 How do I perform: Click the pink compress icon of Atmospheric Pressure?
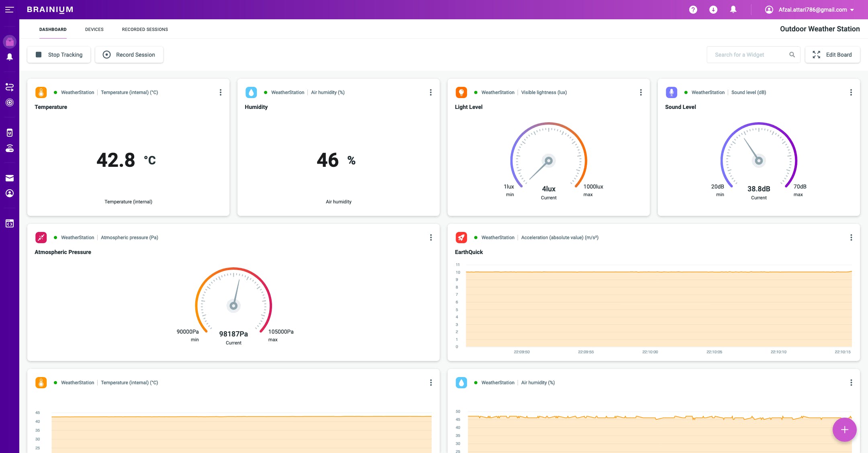click(41, 238)
